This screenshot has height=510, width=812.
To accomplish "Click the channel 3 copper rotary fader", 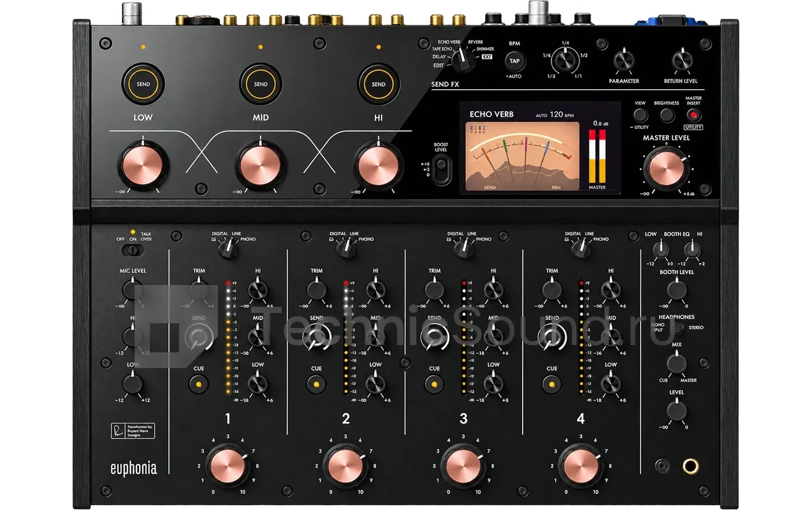I will [463, 466].
